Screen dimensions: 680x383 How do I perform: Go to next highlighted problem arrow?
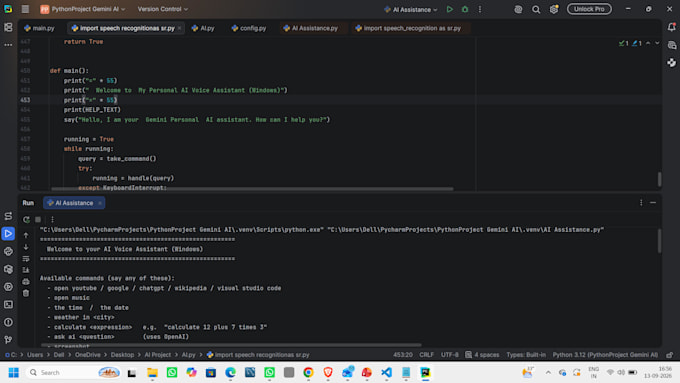point(657,43)
